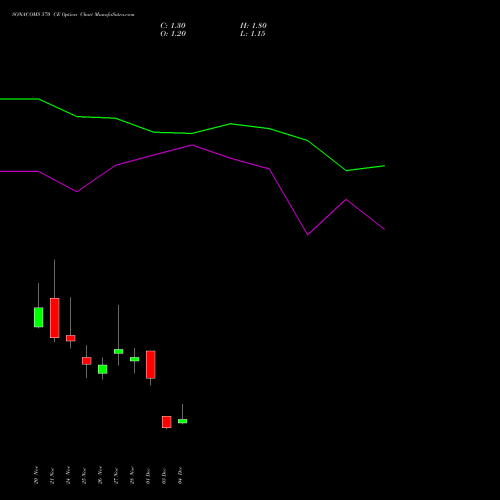Click the 26 Nov date label
This screenshot has width=500, height=500.
(x=100, y=475)
